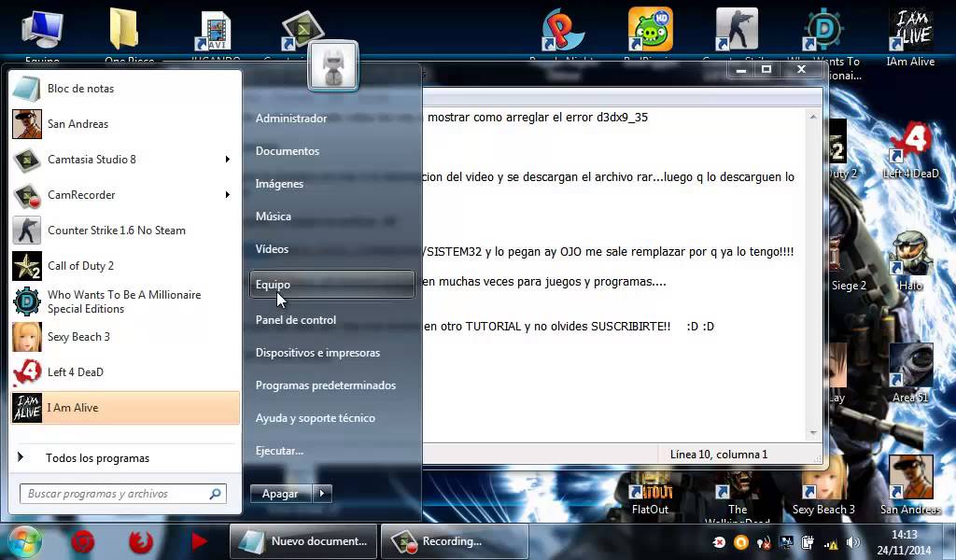Click the Sexy Beach 3 icon in Start menu
956x560 pixels.
(27, 337)
